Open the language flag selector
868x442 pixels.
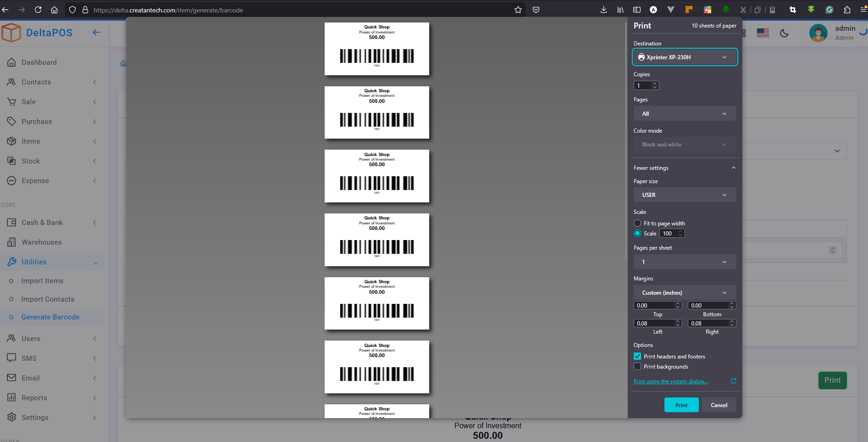pyautogui.click(x=763, y=33)
